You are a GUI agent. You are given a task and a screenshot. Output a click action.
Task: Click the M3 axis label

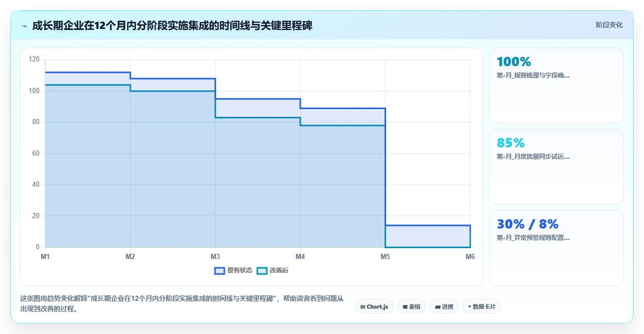pos(215,256)
